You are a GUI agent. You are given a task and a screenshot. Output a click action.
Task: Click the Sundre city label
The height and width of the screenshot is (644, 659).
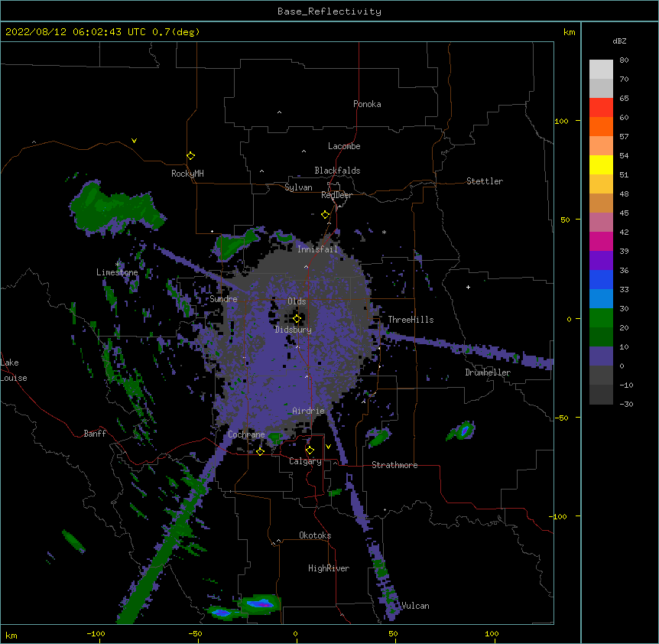pos(223,299)
